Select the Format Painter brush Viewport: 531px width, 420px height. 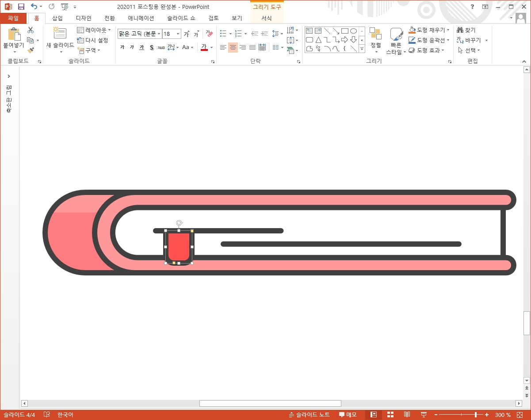pyautogui.click(x=31, y=50)
